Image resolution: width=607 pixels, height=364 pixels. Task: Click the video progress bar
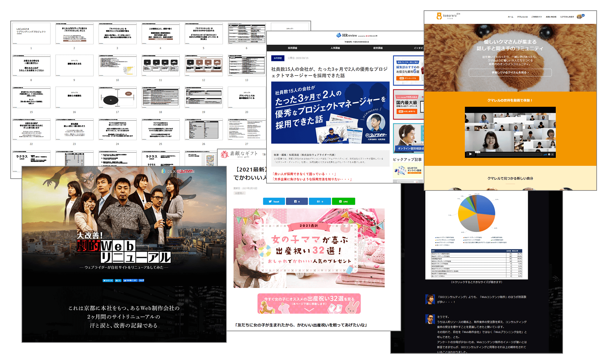[x=509, y=154]
